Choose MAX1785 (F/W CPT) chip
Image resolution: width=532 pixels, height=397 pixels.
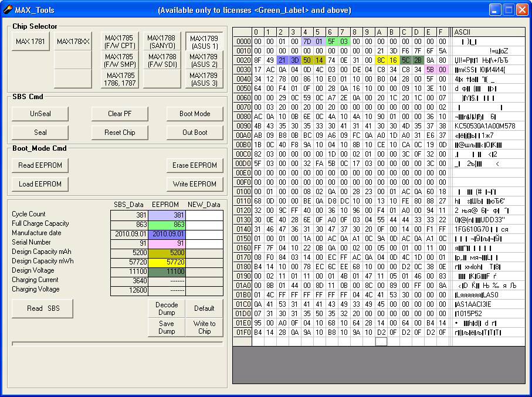[x=120, y=42]
